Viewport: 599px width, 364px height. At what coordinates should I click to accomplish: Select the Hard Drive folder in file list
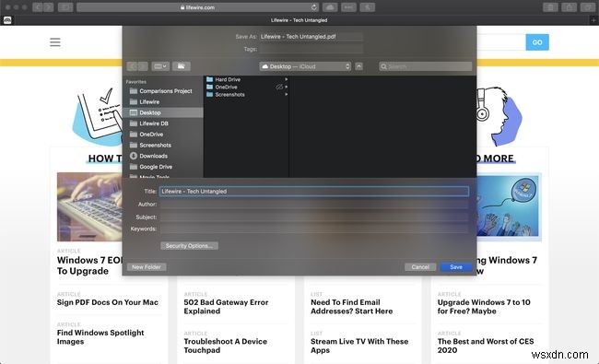click(246, 79)
